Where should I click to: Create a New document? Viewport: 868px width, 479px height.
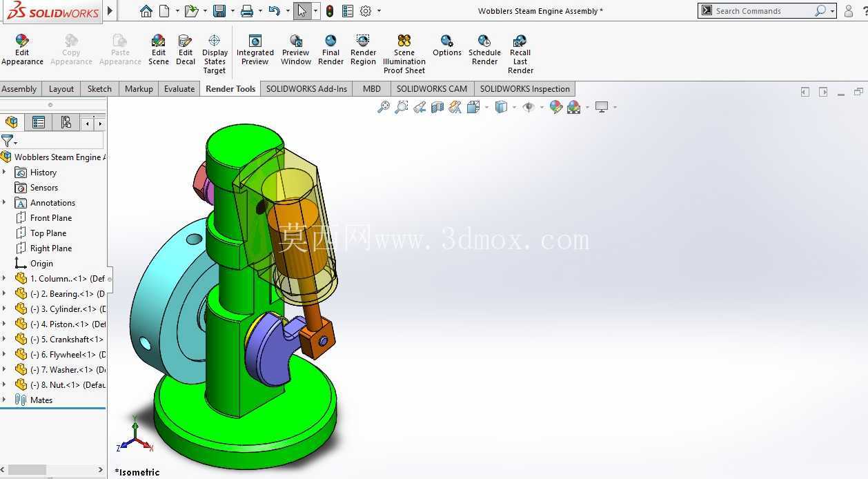pyautogui.click(x=164, y=11)
